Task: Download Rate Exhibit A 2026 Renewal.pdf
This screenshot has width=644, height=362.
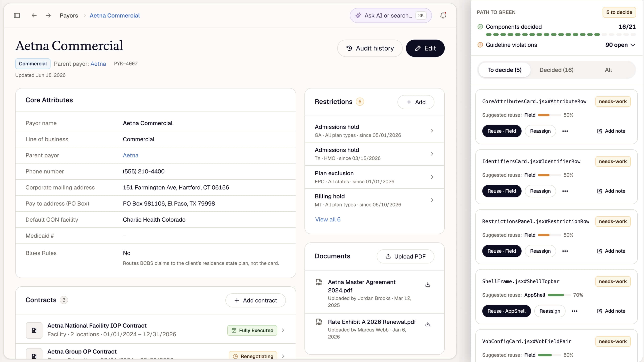Action: coord(428,324)
